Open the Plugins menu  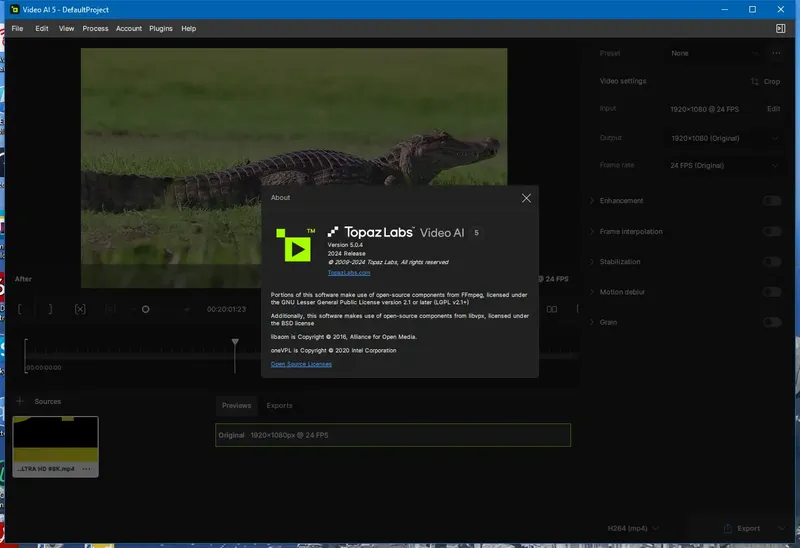click(x=161, y=29)
